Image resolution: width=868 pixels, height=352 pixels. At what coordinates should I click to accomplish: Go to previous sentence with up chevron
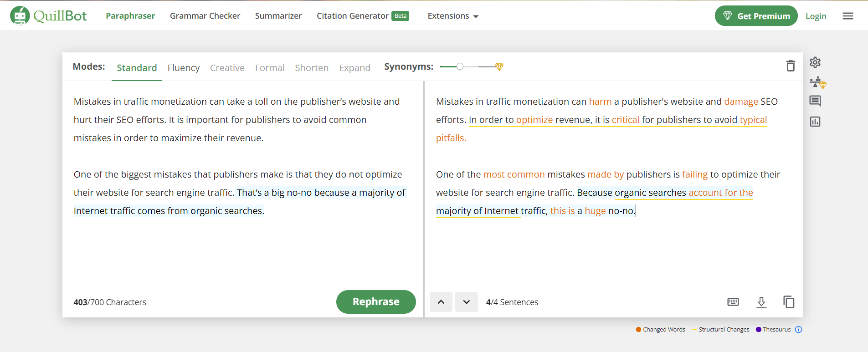[x=441, y=302]
